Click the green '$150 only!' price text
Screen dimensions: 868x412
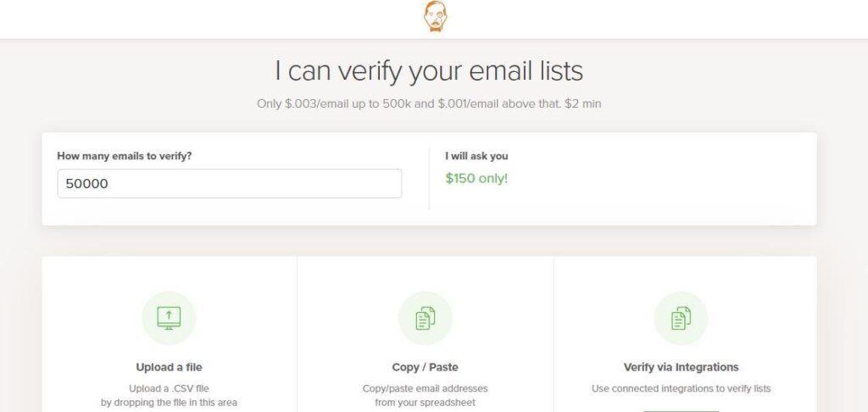[476, 179]
